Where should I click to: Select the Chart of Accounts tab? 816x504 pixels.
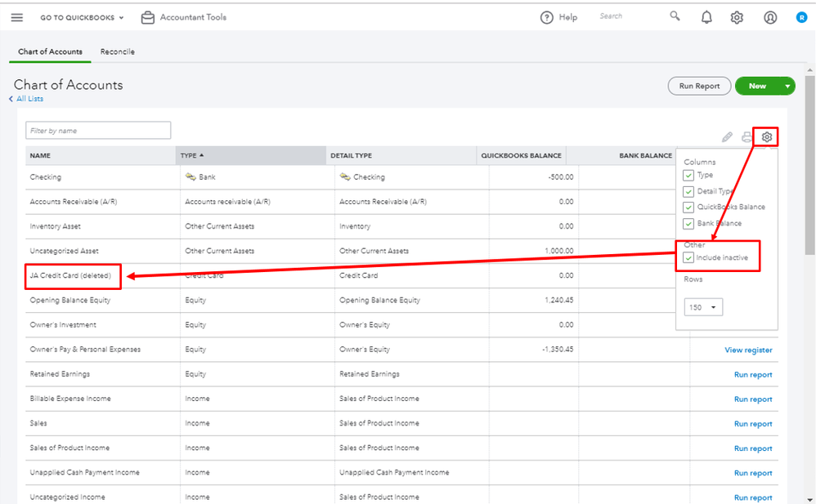(x=50, y=51)
